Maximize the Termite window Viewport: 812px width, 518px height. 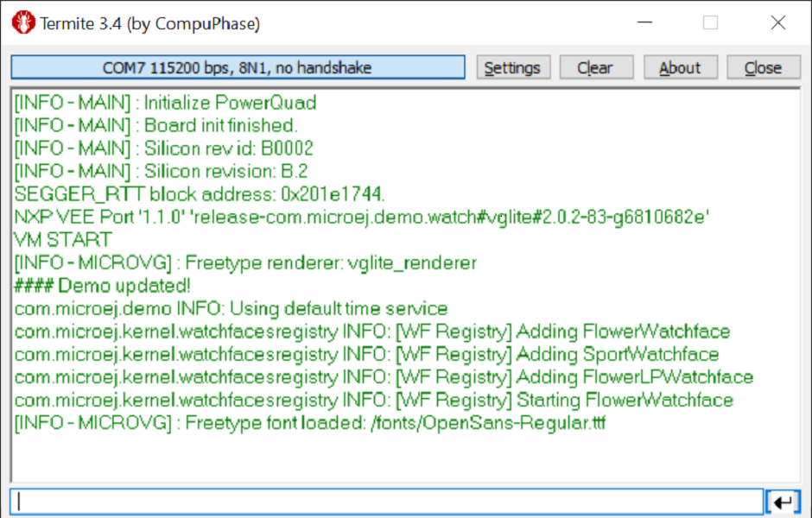pyautogui.click(x=710, y=23)
